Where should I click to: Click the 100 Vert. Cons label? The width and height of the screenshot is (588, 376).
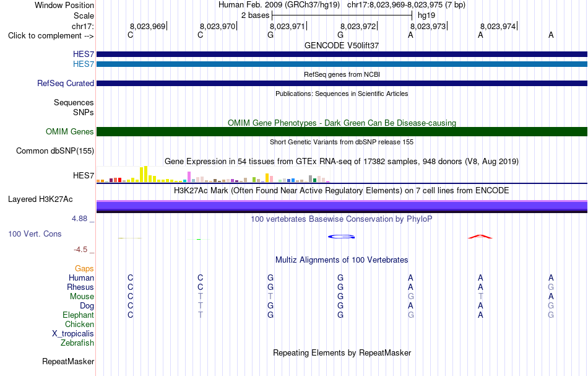(35, 234)
